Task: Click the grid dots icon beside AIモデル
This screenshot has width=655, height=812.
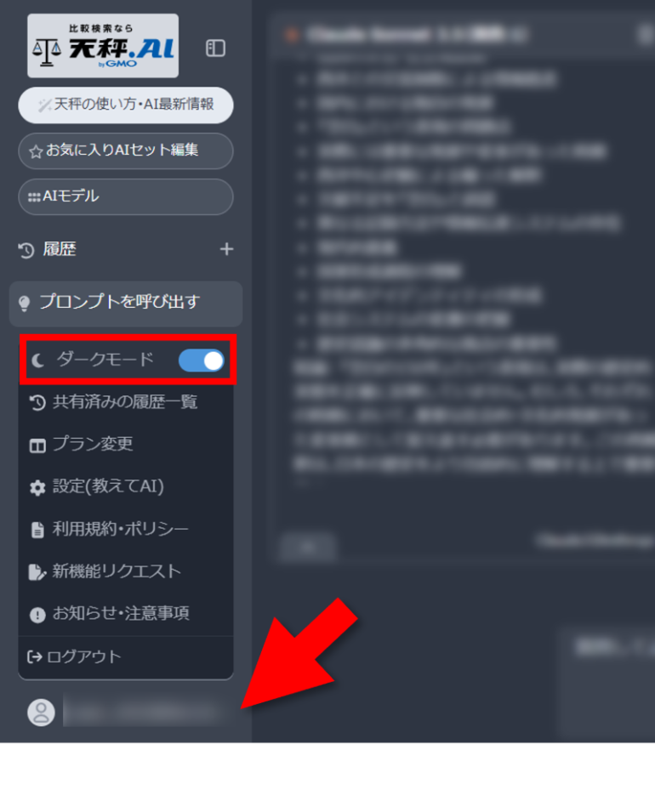Action: [x=34, y=197]
